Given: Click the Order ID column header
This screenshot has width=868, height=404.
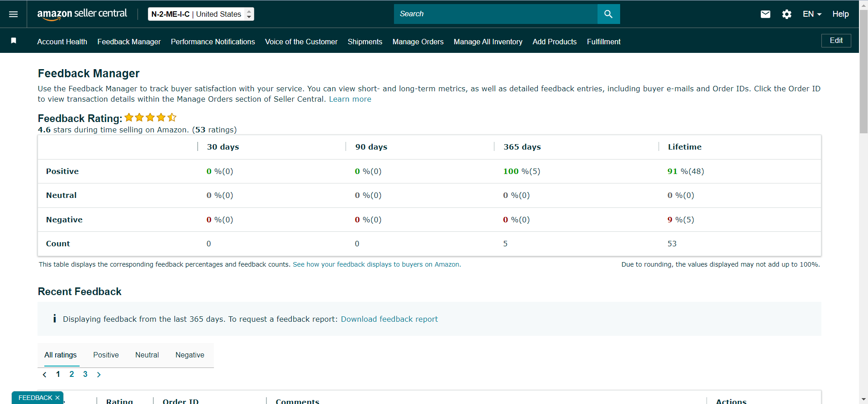Looking at the screenshot, I should click(x=180, y=401).
